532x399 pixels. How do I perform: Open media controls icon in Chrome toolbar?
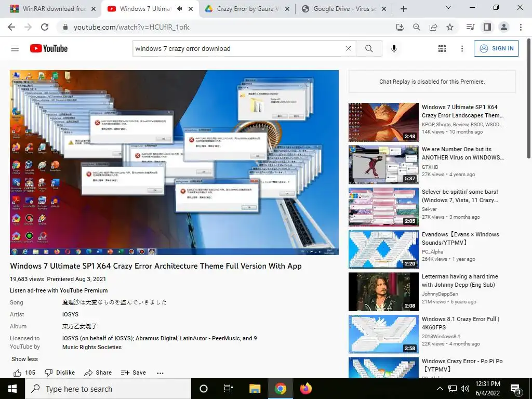coord(470,27)
